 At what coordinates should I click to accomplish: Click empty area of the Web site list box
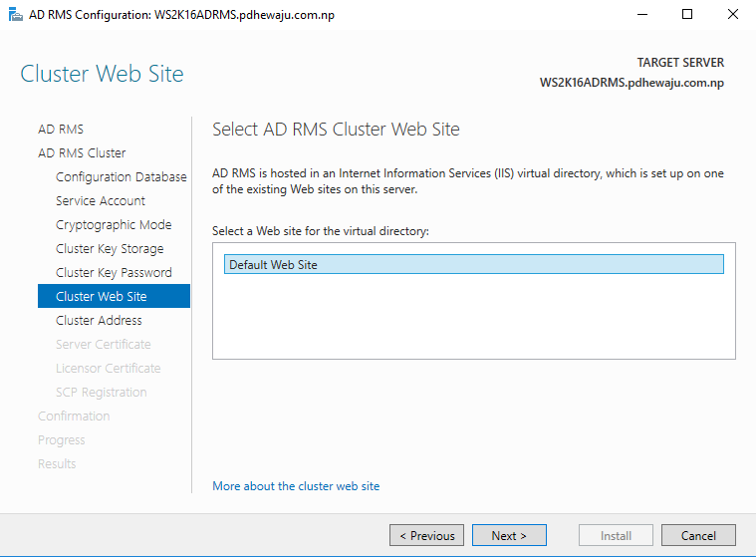473,318
